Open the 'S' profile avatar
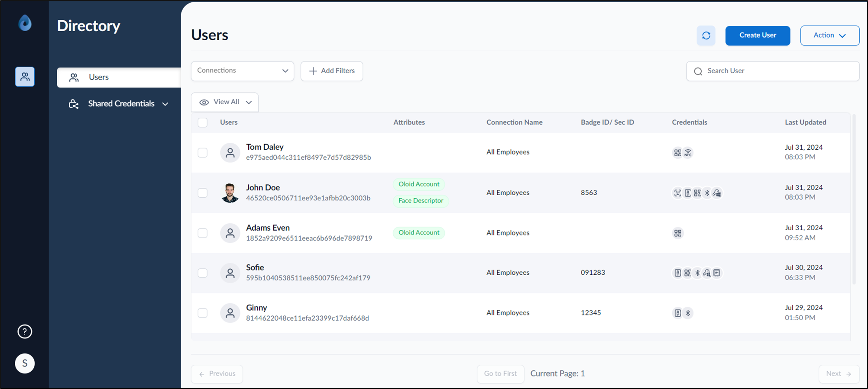This screenshot has width=868, height=389. (25, 363)
